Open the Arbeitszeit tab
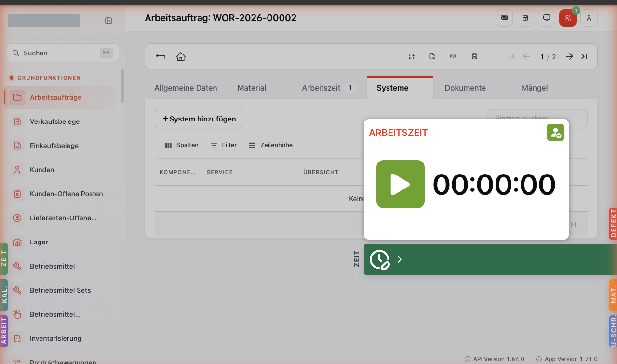Screen dimensions: 617x364 point(328,88)
